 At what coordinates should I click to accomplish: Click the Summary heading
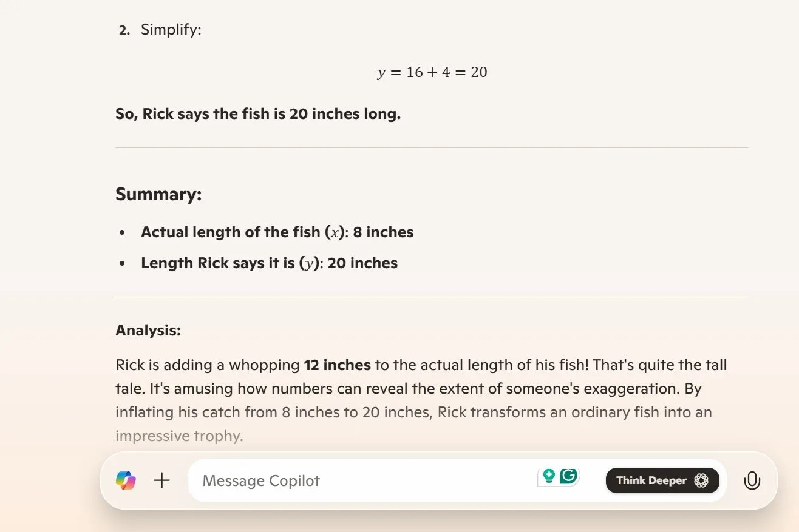pos(158,194)
